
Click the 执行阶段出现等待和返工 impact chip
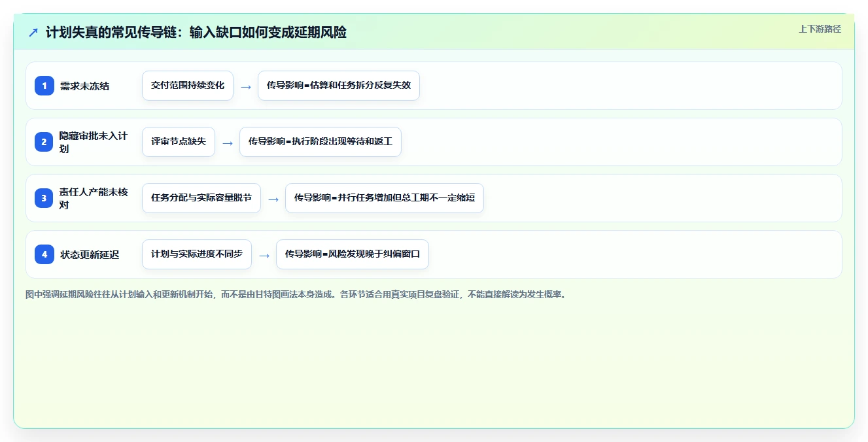(x=321, y=142)
